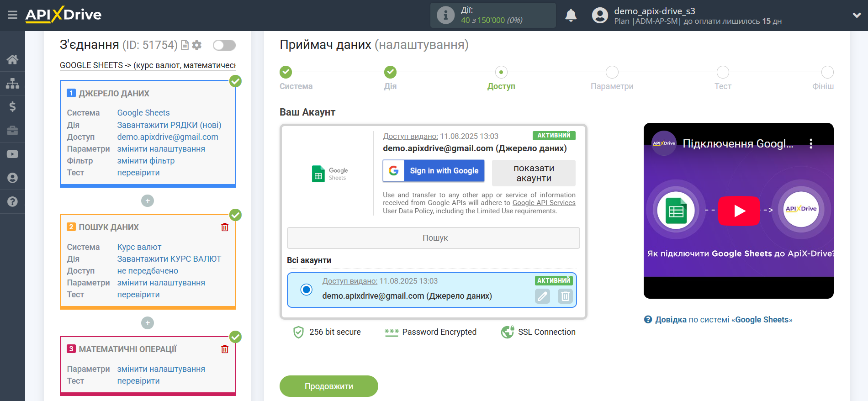868x401 pixels.
Task: Add step after Data Search block
Action: 148,323
